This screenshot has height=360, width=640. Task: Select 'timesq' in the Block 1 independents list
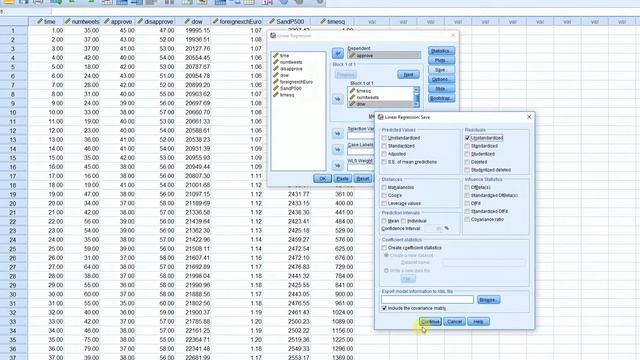pos(363,91)
